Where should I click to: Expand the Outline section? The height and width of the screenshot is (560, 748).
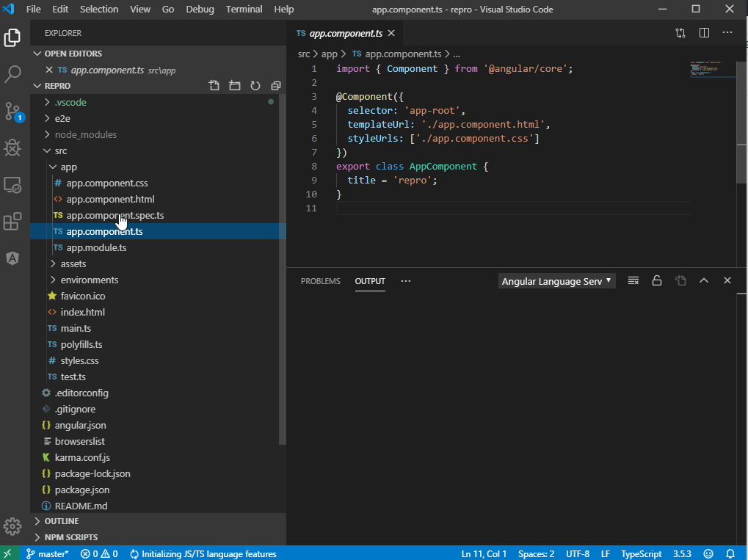(x=158, y=521)
